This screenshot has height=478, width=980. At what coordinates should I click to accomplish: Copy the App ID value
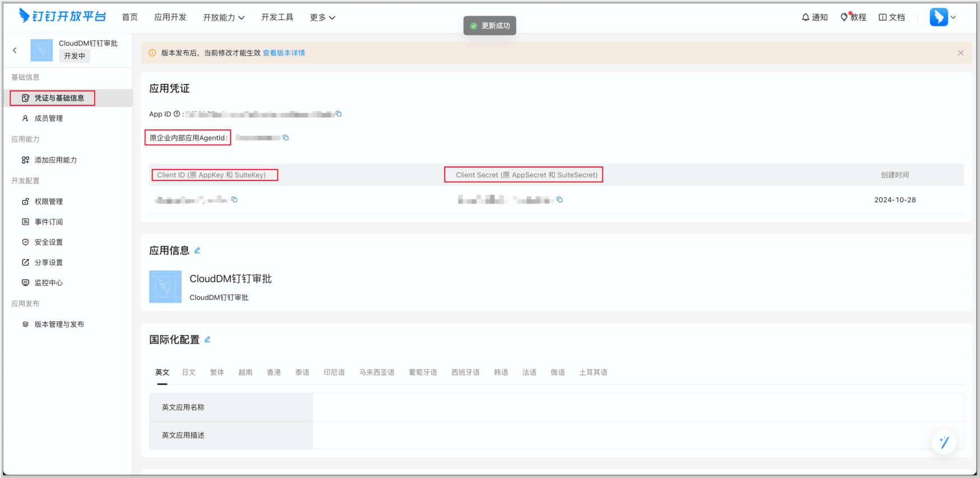pos(338,114)
